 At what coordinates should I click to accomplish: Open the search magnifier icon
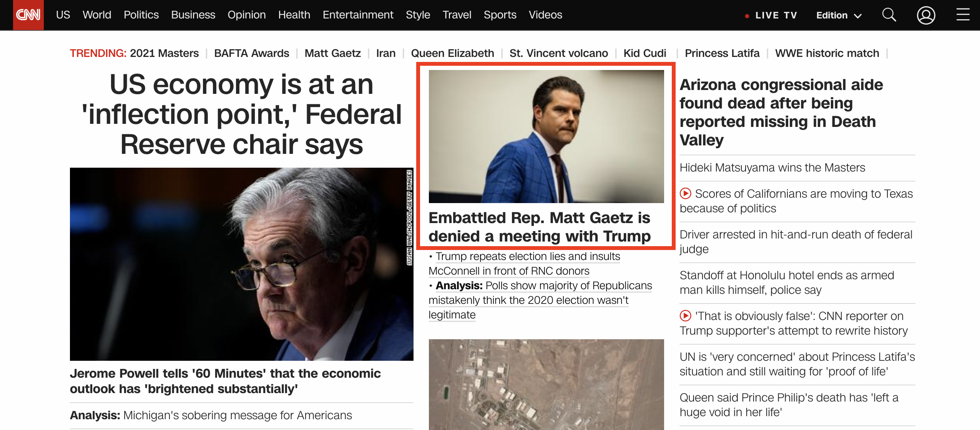889,15
